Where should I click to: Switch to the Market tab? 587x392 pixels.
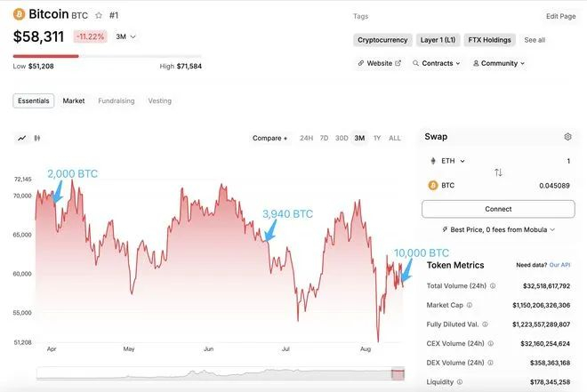click(x=74, y=101)
